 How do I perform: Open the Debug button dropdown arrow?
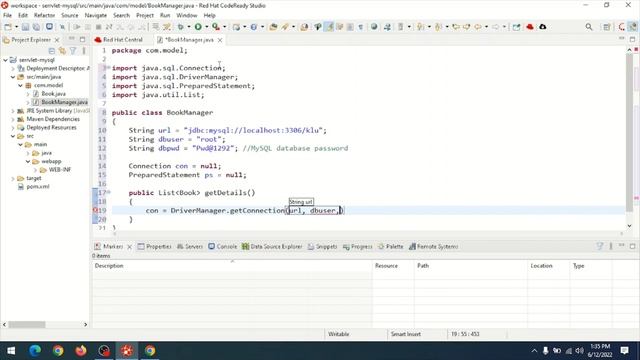coord(189,27)
